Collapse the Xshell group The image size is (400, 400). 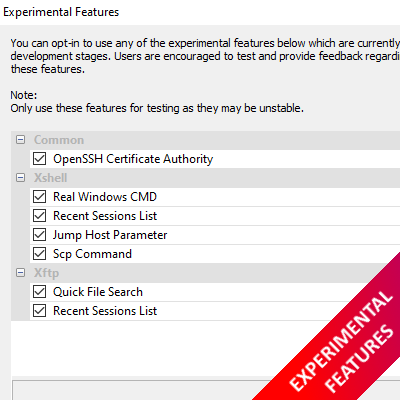pyautogui.click(x=20, y=178)
